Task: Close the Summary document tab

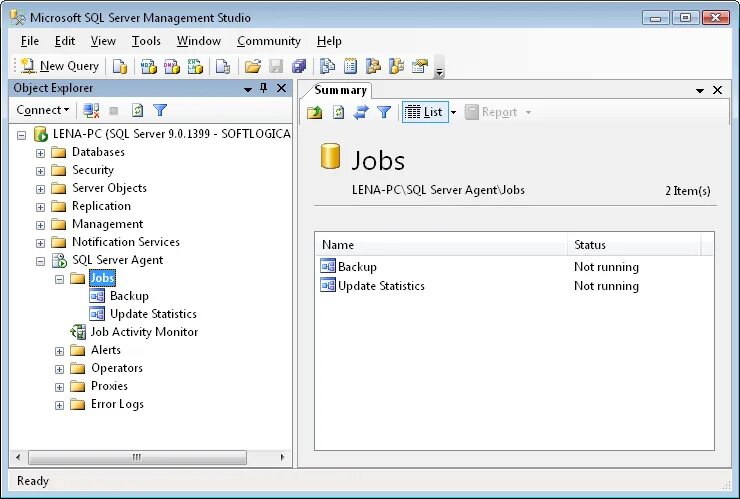Action: coord(717,90)
